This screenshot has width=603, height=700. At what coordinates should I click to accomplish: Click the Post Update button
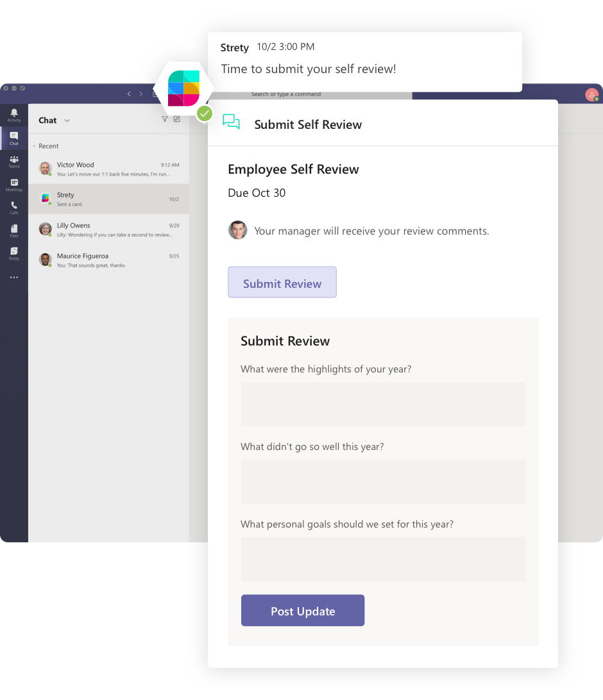tap(302, 610)
